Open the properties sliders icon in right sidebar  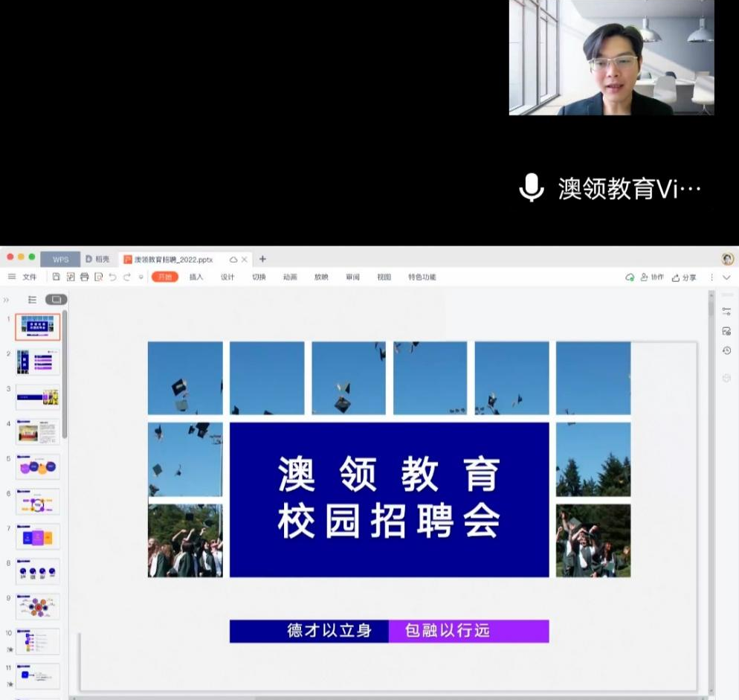click(726, 312)
